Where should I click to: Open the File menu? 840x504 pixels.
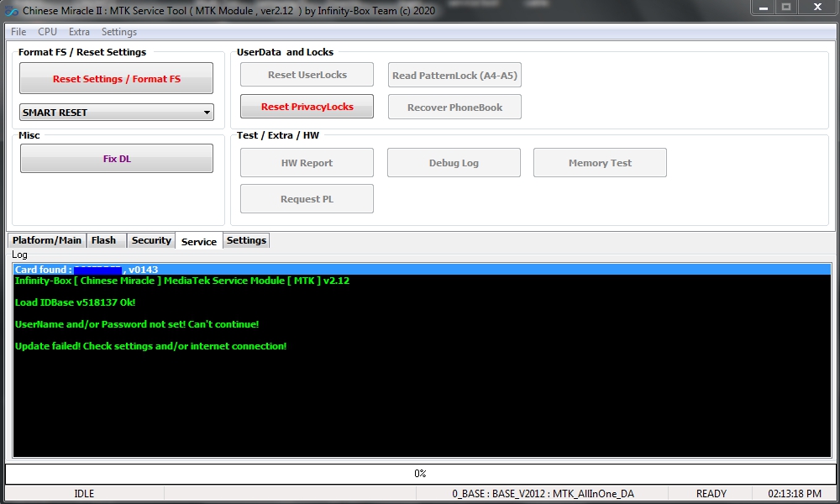tap(18, 32)
